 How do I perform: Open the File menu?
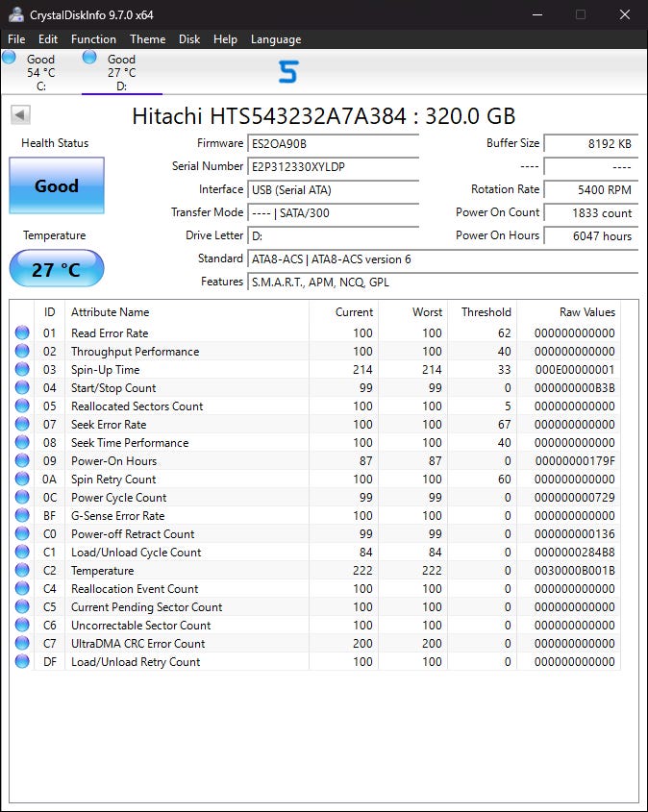click(x=16, y=38)
